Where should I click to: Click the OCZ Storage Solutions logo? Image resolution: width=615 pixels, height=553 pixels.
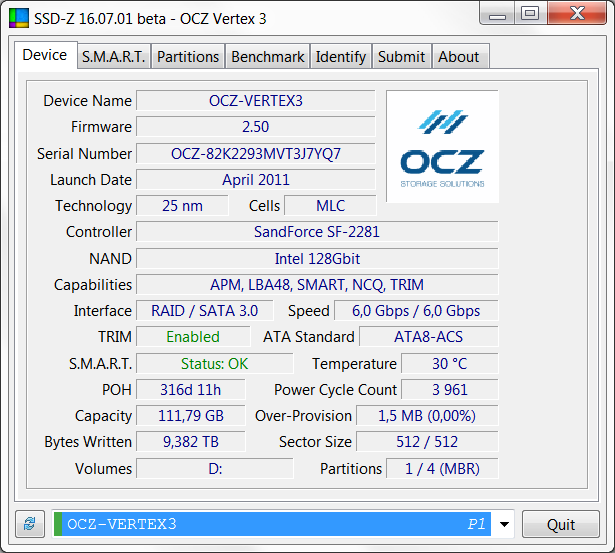point(442,147)
